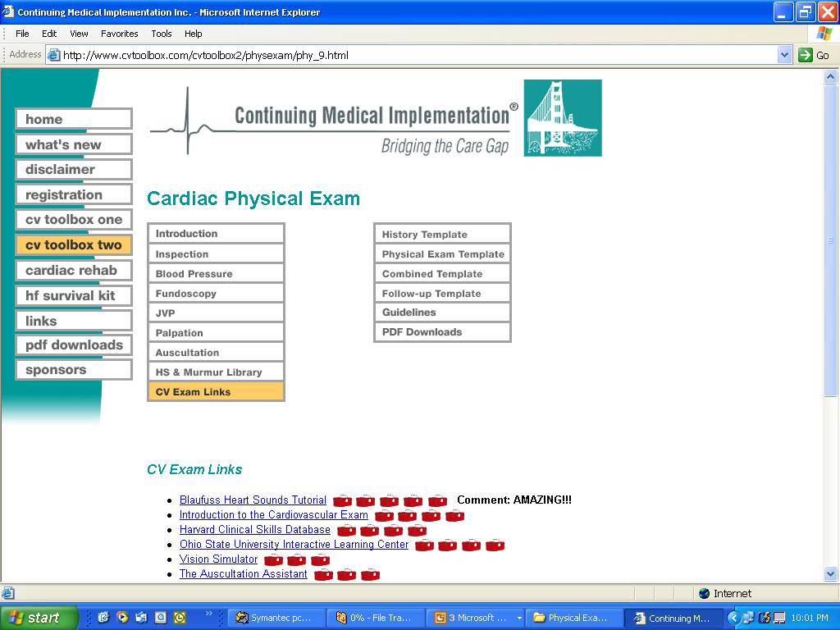Open the Tools menu
This screenshot has width=840, height=630.
(x=162, y=34)
